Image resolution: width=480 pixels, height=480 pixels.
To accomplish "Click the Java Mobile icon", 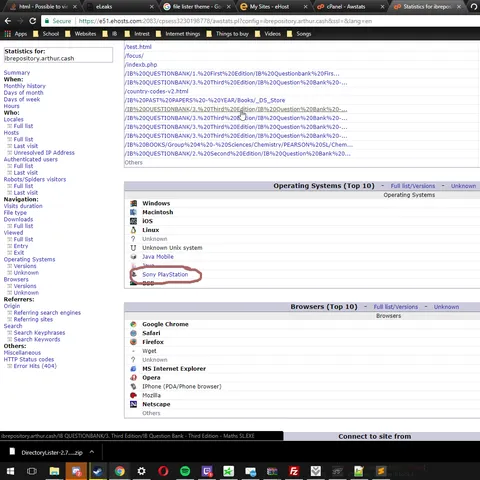I will (x=133, y=257).
